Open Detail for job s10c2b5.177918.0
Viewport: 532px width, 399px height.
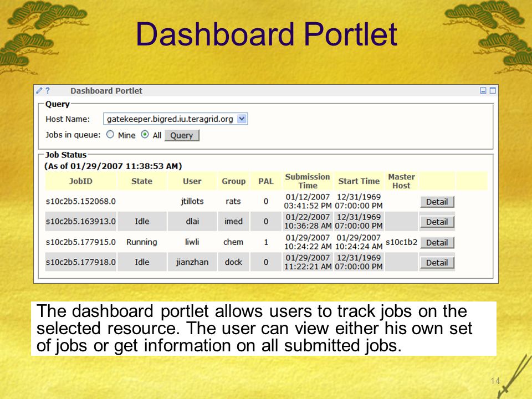pyautogui.click(x=437, y=263)
